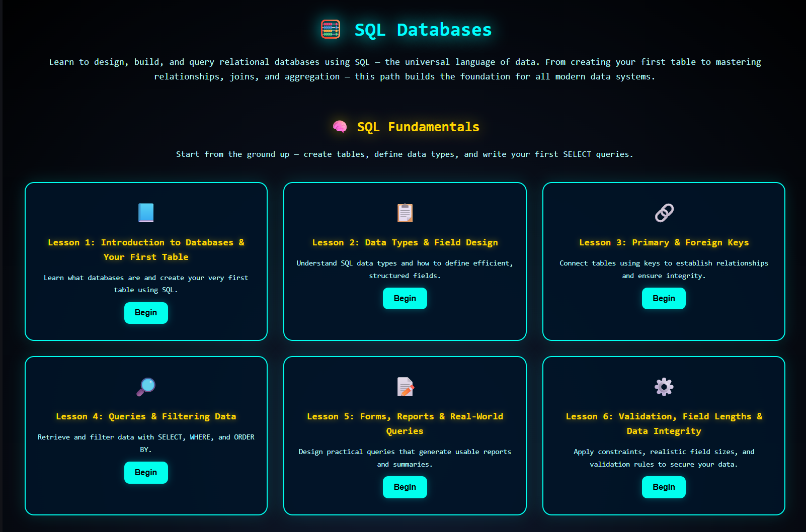Click the document-and-pencil icon on Lesson 5 card
Image resolution: width=806 pixels, height=532 pixels.
tap(405, 387)
